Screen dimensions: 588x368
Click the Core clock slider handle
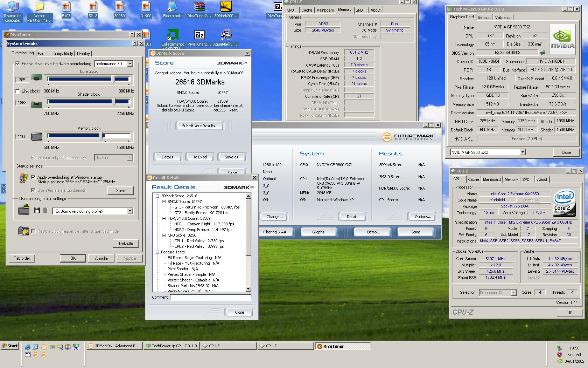point(114,79)
